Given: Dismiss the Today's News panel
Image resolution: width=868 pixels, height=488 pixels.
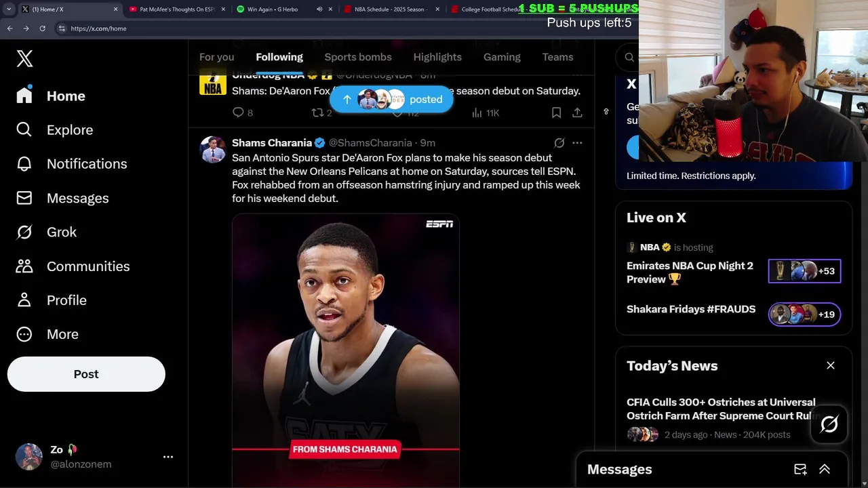Looking at the screenshot, I should [831, 365].
